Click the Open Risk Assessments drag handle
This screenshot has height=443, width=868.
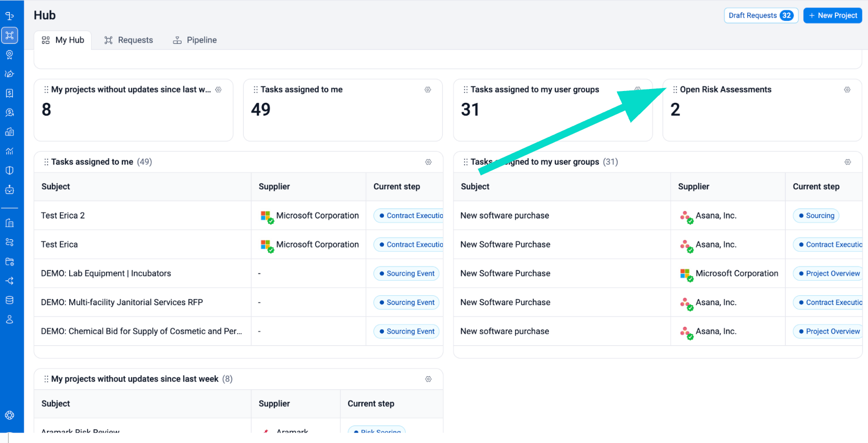[x=675, y=89]
